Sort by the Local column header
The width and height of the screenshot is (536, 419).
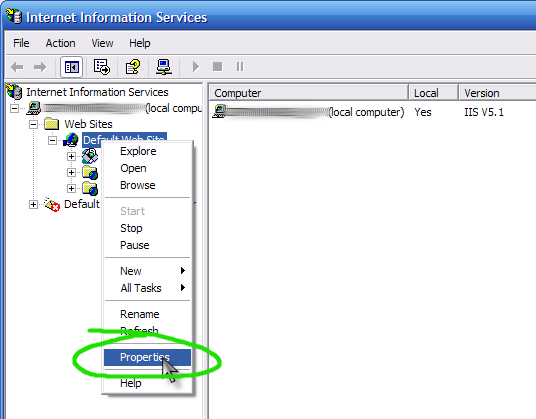click(433, 93)
